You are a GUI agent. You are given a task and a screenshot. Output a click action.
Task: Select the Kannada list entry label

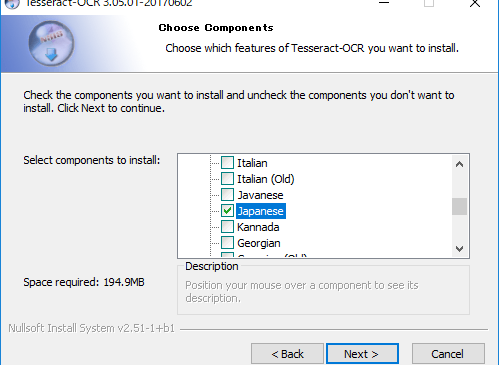pos(258,227)
